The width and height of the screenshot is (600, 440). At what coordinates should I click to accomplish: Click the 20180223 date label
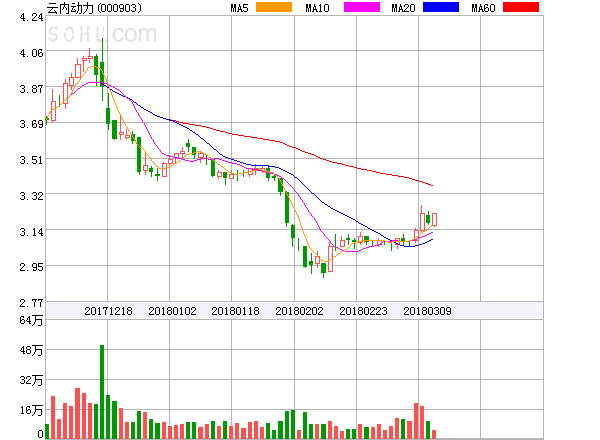[363, 311]
